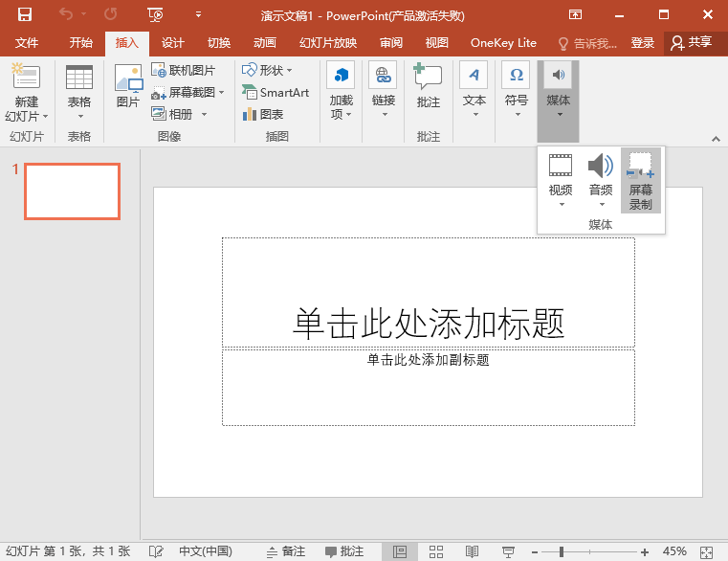This screenshot has height=561, width=728.
Task: Open the OneKey Lite tab
Action: (503, 43)
